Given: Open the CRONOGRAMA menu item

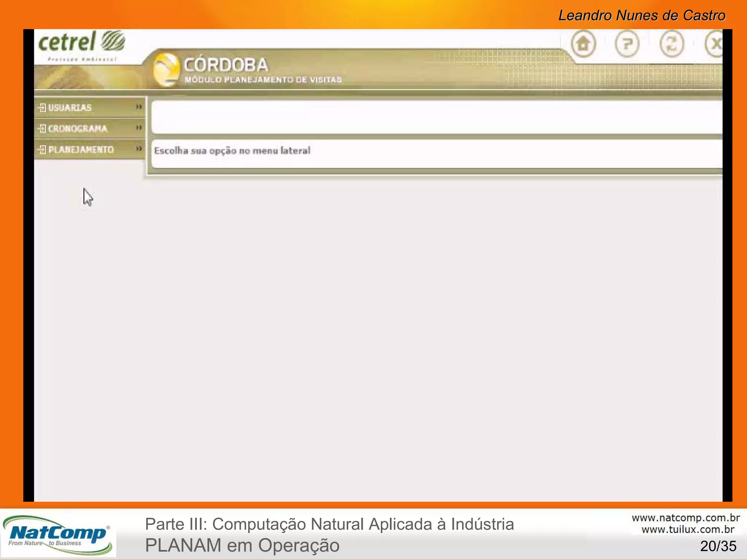Looking at the screenshot, I should click(90, 128).
